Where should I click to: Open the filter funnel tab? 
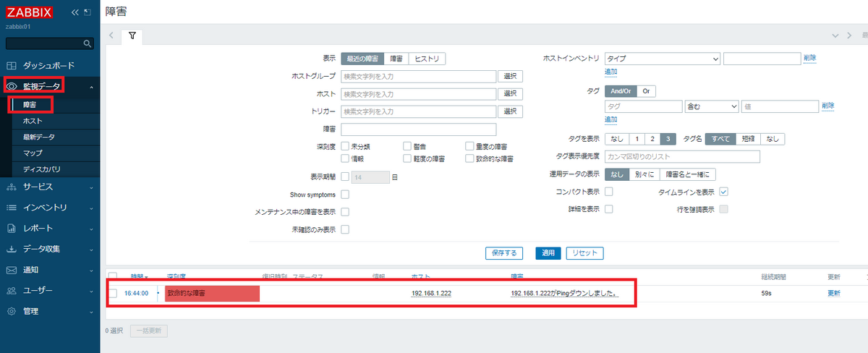pos(132,35)
